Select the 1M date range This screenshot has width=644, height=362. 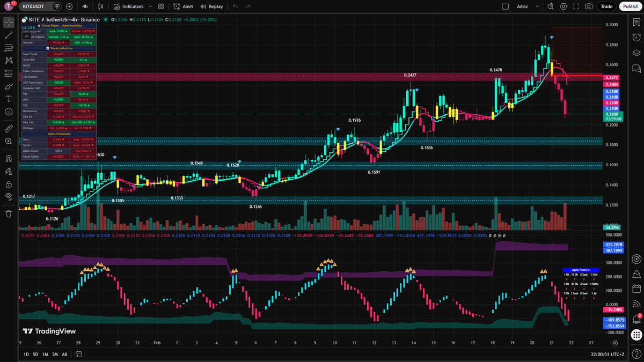pyautogui.click(x=45, y=354)
